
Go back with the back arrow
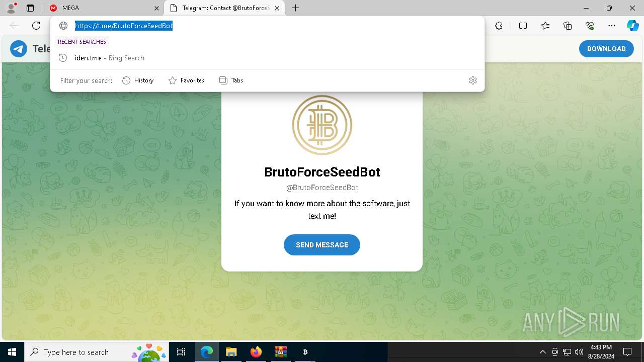[x=14, y=26]
